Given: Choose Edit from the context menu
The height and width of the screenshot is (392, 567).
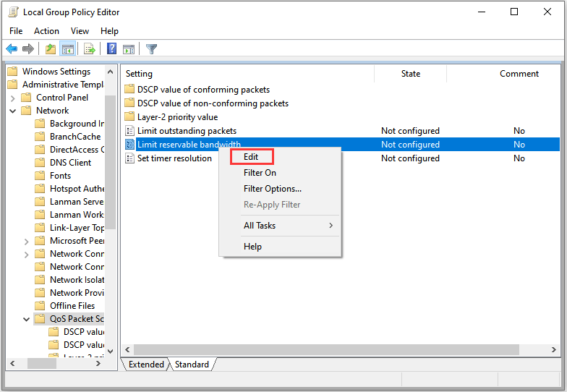Looking at the screenshot, I should click(252, 156).
